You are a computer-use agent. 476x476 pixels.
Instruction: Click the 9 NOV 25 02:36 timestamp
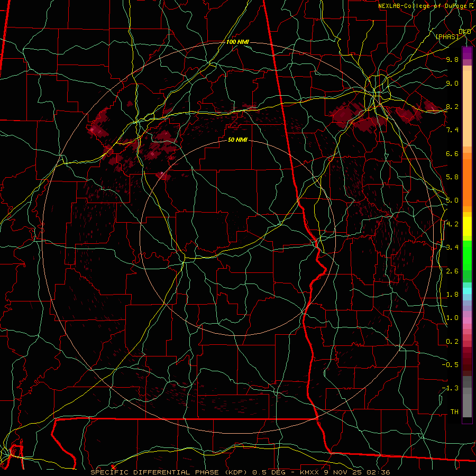coord(356,472)
